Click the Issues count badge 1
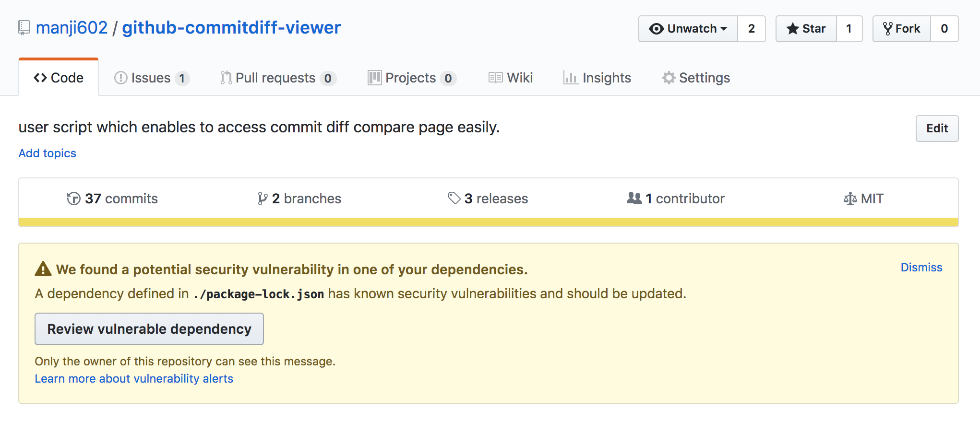The height and width of the screenshot is (421, 980). pyautogui.click(x=182, y=78)
